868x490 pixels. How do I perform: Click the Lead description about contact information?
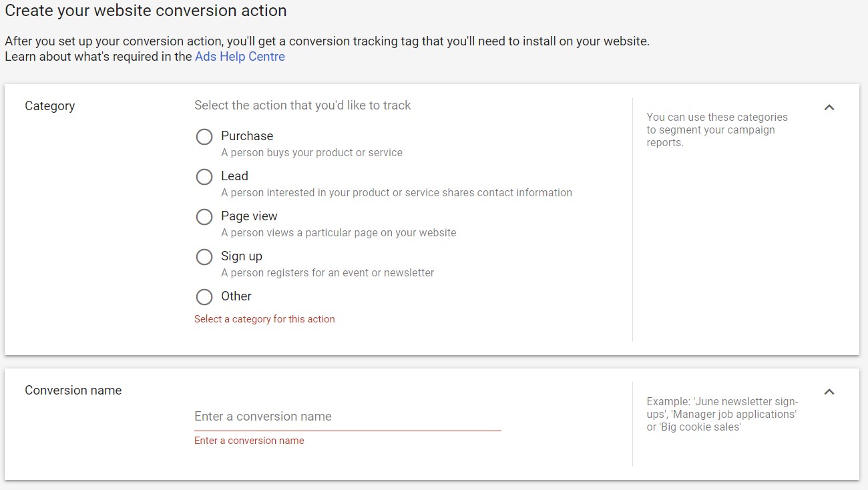point(397,193)
